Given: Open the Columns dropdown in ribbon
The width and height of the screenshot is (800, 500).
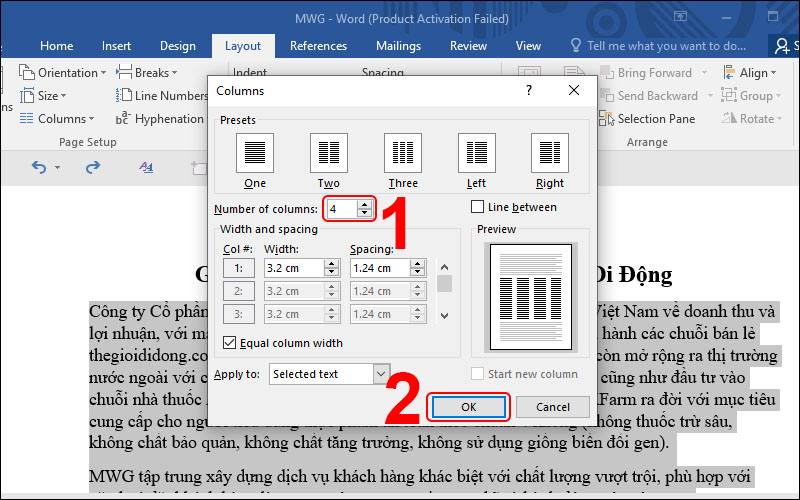Looking at the screenshot, I should (x=57, y=118).
